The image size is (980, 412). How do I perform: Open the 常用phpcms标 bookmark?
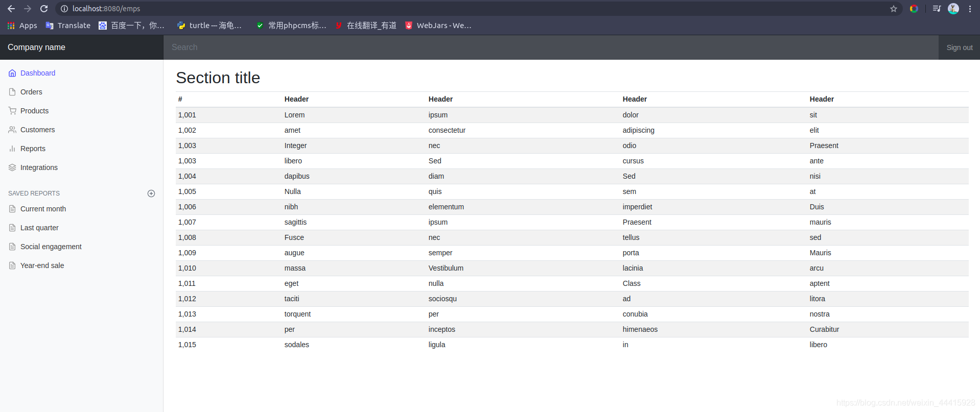(x=291, y=26)
